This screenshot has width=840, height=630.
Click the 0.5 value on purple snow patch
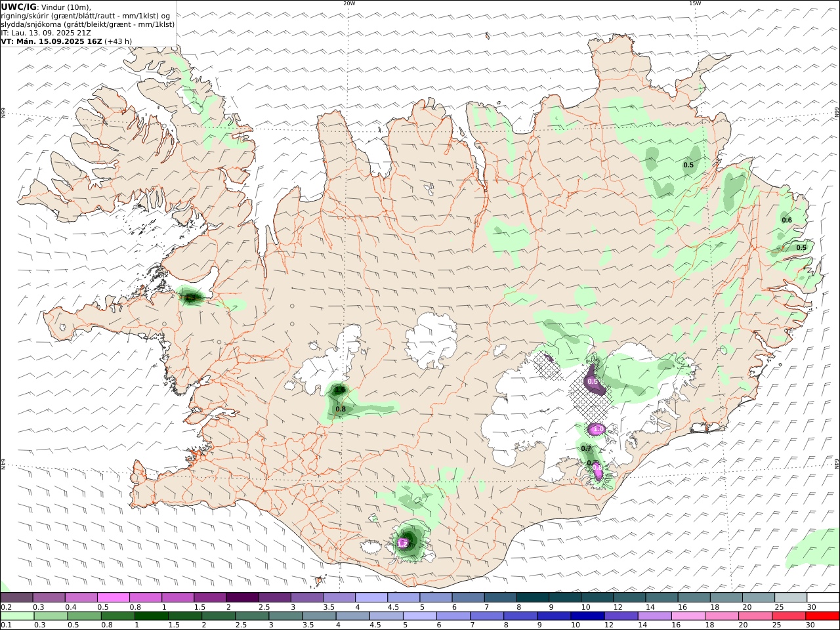pos(593,382)
